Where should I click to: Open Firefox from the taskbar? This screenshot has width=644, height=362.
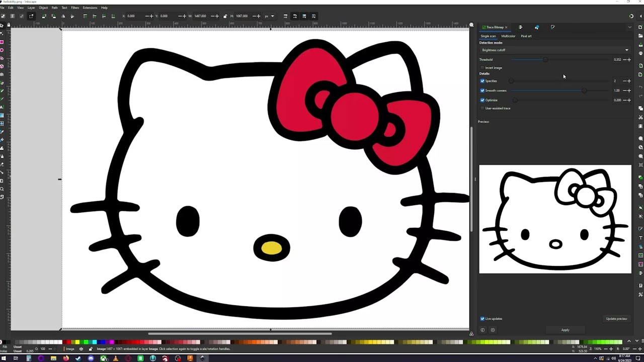coord(66,358)
